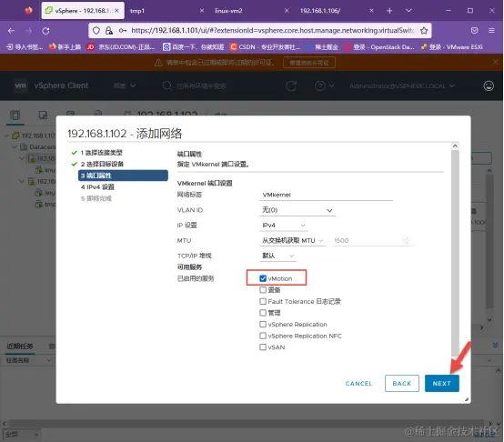Select the Hosts and Clusters inventory icon
Image resolution: width=504 pixels, height=442 pixels.
pyautogui.click(x=15, y=115)
